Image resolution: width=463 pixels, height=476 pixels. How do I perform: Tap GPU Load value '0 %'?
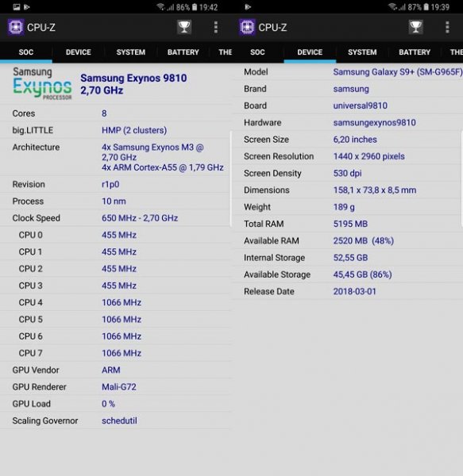108,404
